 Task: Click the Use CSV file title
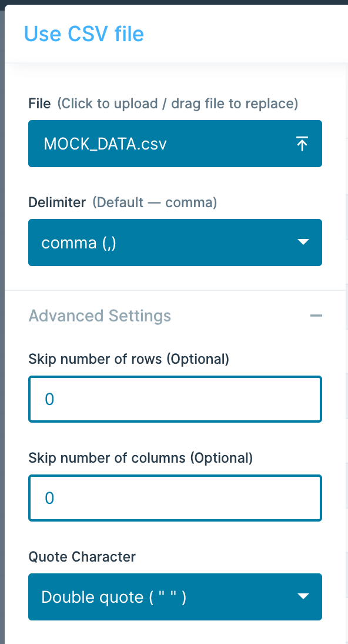(x=84, y=34)
